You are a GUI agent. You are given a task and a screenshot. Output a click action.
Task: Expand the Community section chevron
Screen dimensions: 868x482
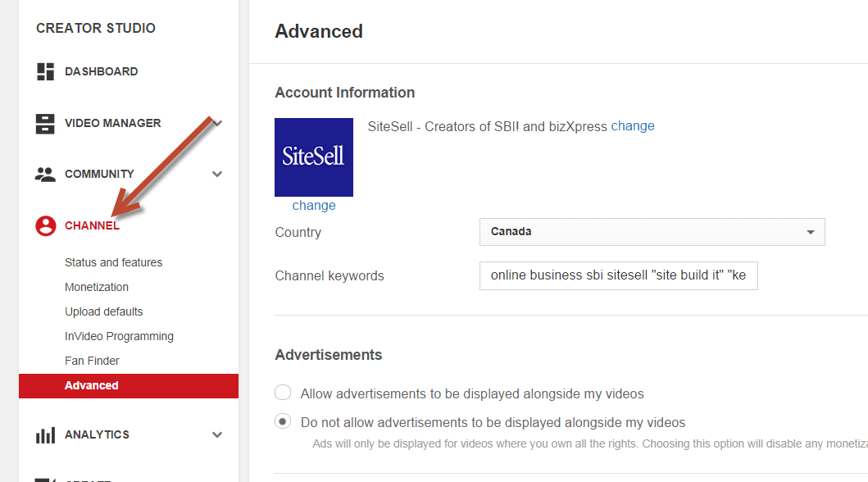(217, 174)
